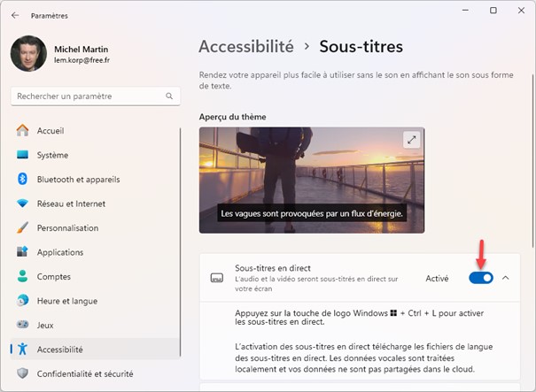
Task: Click the Réseau et Internet wifi icon
Action: [22, 204]
